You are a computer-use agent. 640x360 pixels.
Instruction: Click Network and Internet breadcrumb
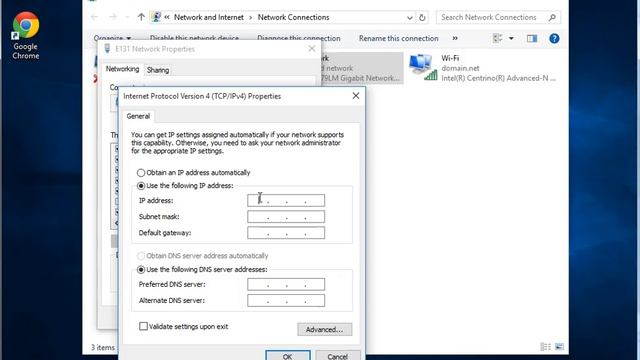click(x=209, y=17)
